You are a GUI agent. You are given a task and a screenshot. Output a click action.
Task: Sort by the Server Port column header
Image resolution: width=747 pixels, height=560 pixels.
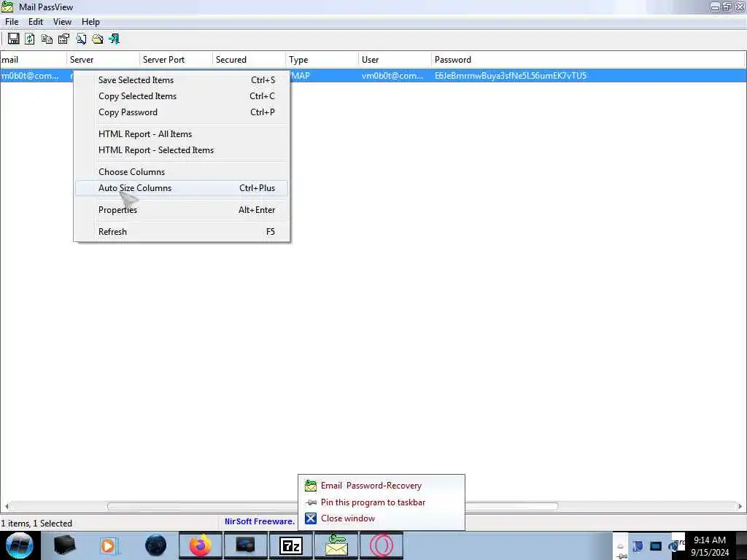click(177, 60)
